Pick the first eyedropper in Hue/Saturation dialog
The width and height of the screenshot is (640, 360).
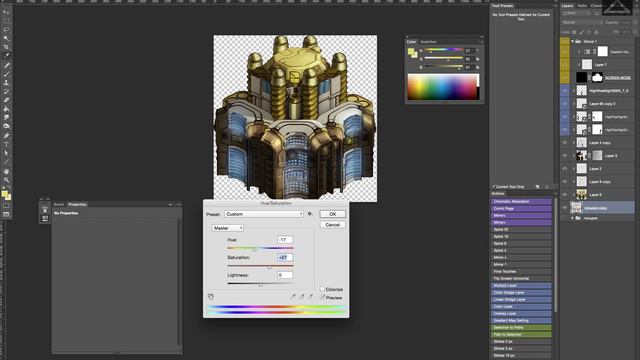coord(293,296)
